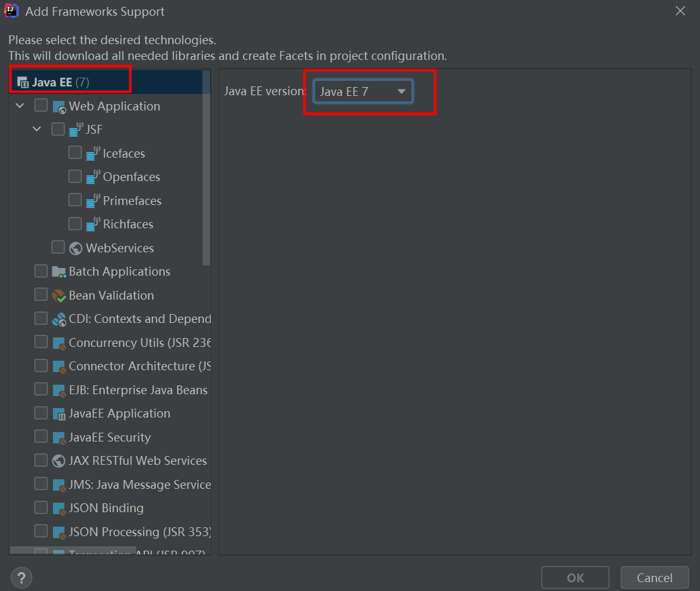Select the Java EE category icon
Image resolution: width=700 pixels, height=591 pixels.
click(x=23, y=83)
